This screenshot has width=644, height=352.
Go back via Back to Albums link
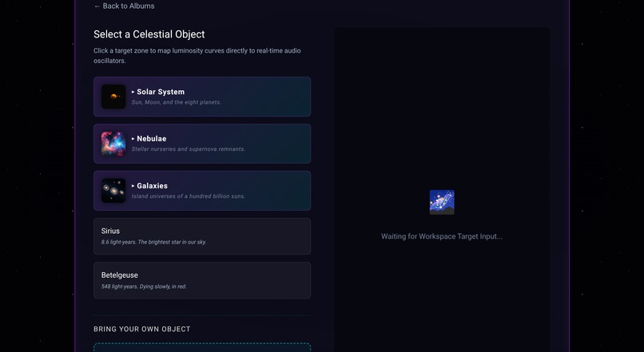point(124,6)
